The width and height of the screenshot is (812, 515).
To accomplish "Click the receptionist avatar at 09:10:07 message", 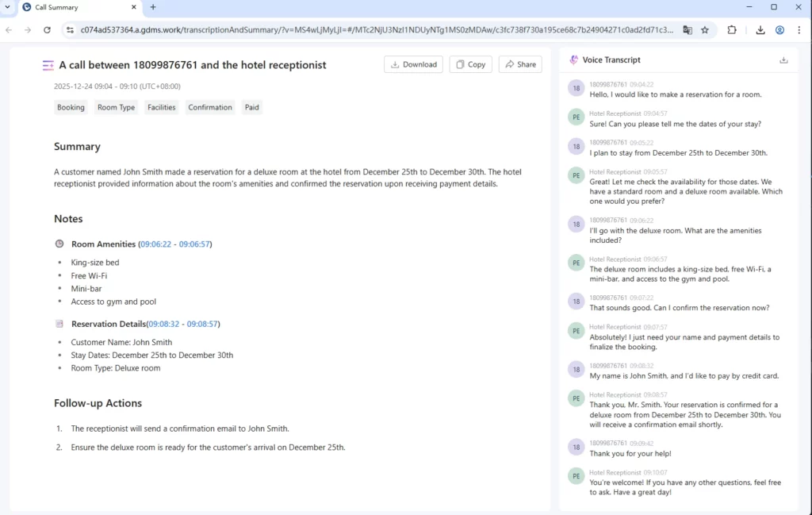I will 576,475.
